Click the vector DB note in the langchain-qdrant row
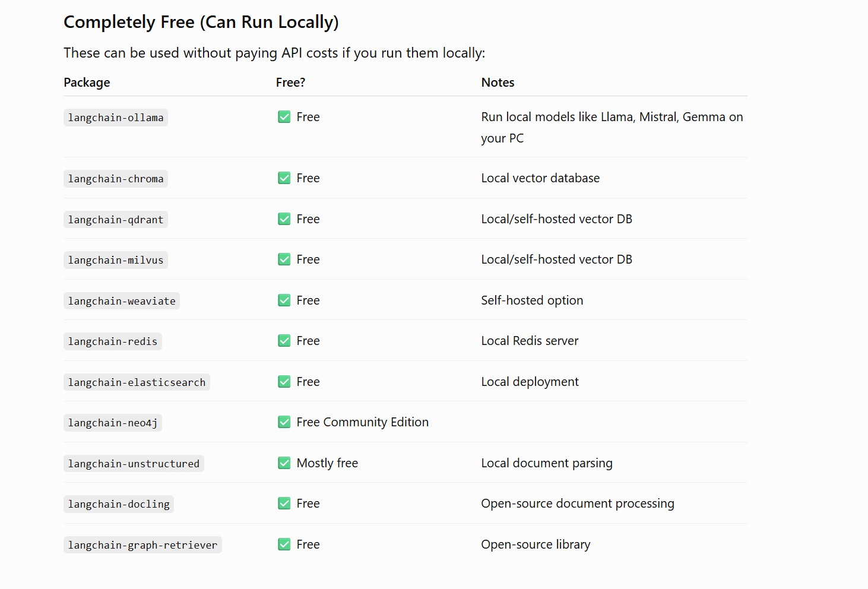Image resolution: width=868 pixels, height=589 pixels. (557, 219)
